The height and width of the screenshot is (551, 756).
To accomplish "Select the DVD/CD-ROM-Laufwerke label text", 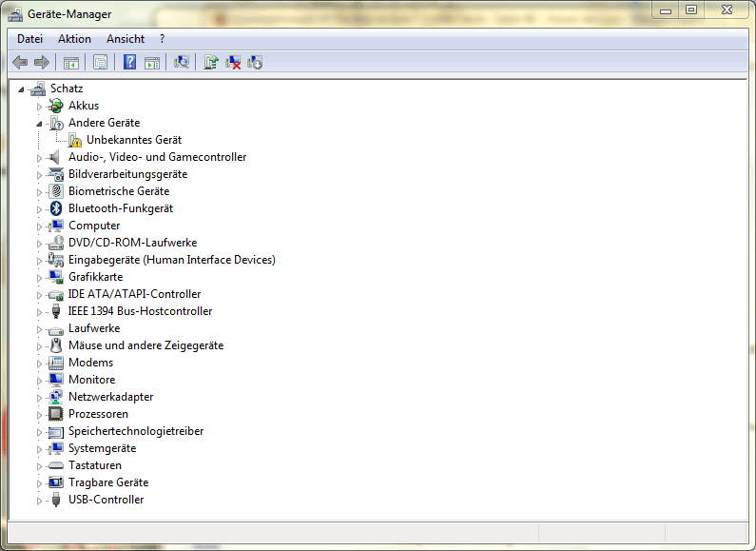I will pos(132,243).
